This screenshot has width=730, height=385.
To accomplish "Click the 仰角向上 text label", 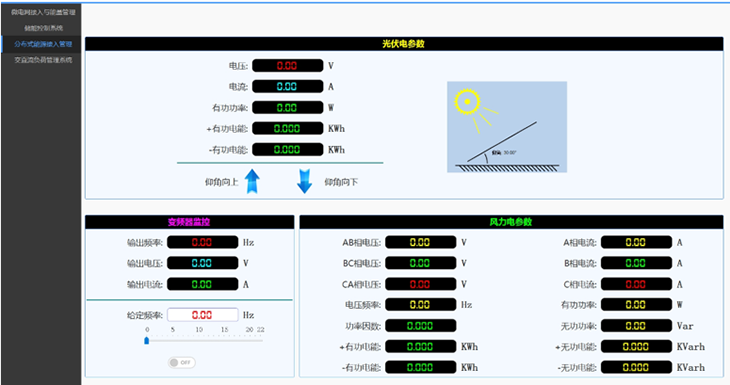I will [x=222, y=182].
